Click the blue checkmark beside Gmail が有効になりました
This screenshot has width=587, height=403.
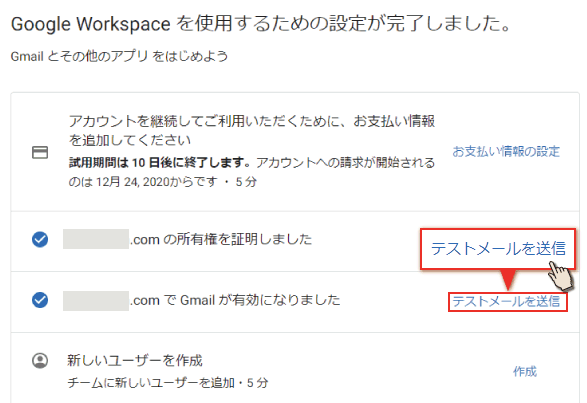tap(40, 300)
